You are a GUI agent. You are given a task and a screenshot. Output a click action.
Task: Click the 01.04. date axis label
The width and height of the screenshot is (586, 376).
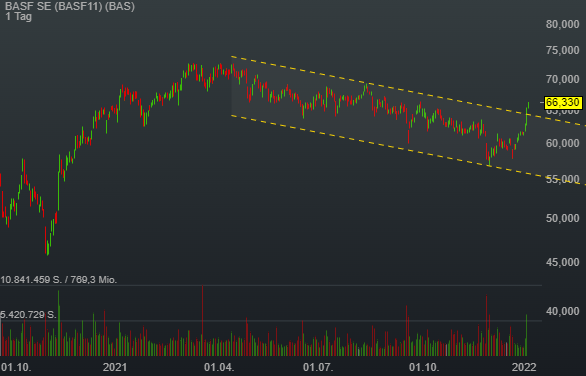[x=219, y=367]
